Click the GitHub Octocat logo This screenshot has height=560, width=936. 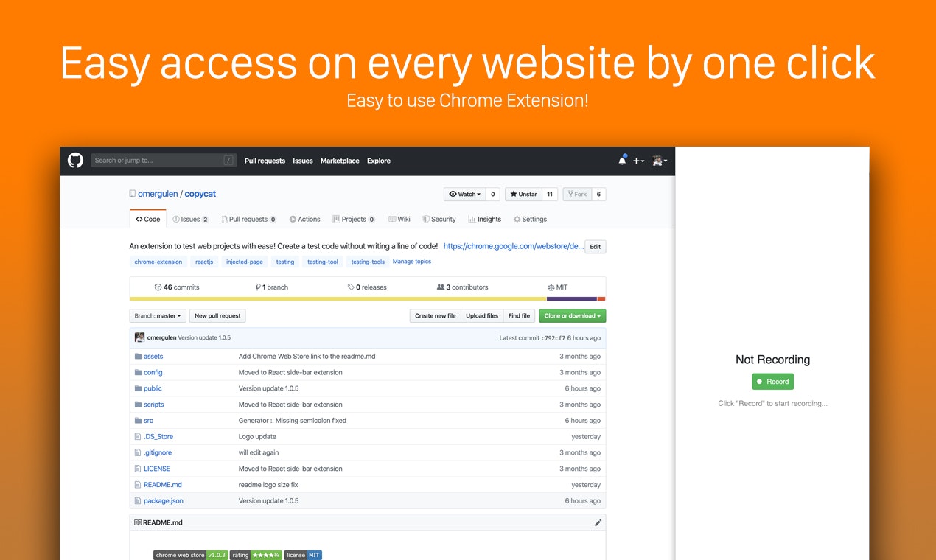point(75,160)
